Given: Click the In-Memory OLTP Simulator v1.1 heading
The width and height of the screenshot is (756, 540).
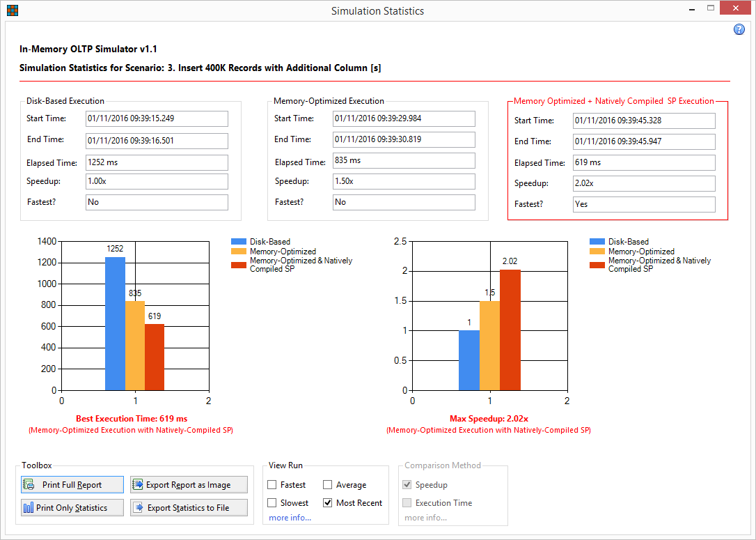Looking at the screenshot, I should (88, 49).
